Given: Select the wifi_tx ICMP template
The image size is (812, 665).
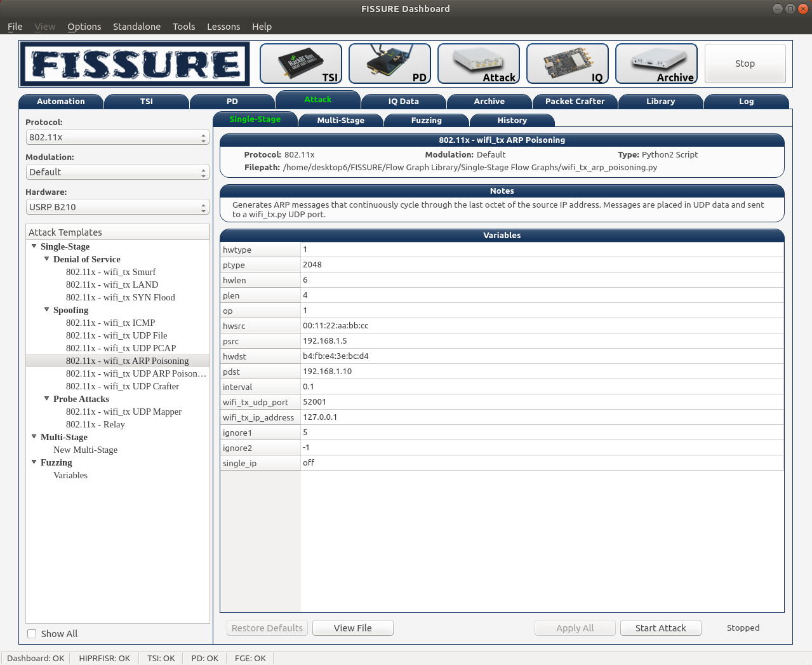Looking at the screenshot, I should click(x=110, y=323).
